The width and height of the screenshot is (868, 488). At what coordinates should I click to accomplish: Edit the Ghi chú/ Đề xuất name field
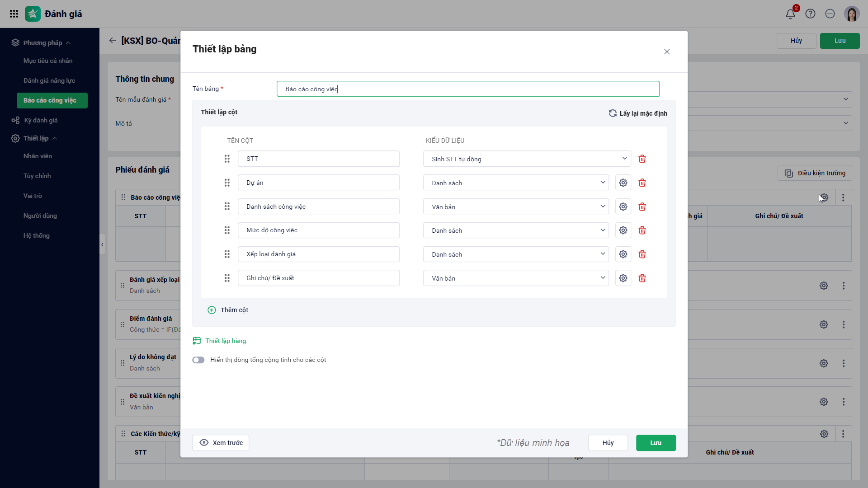319,278
